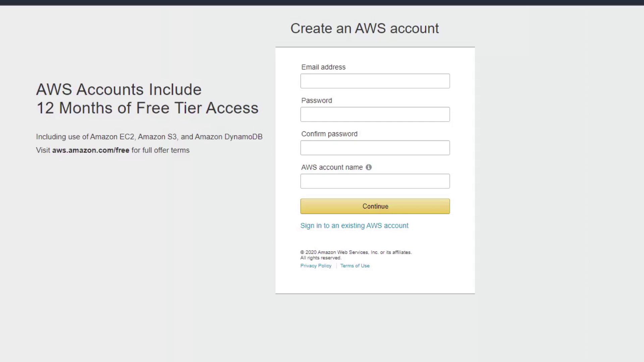Click the Email address label text
This screenshot has height=362, width=644.
point(323,67)
